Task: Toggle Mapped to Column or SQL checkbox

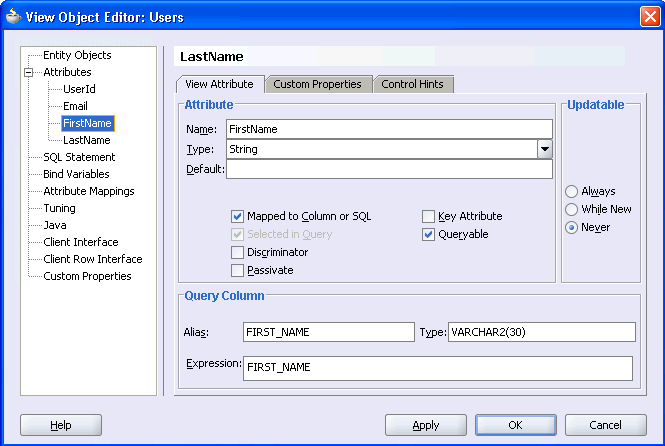Action: [237, 216]
